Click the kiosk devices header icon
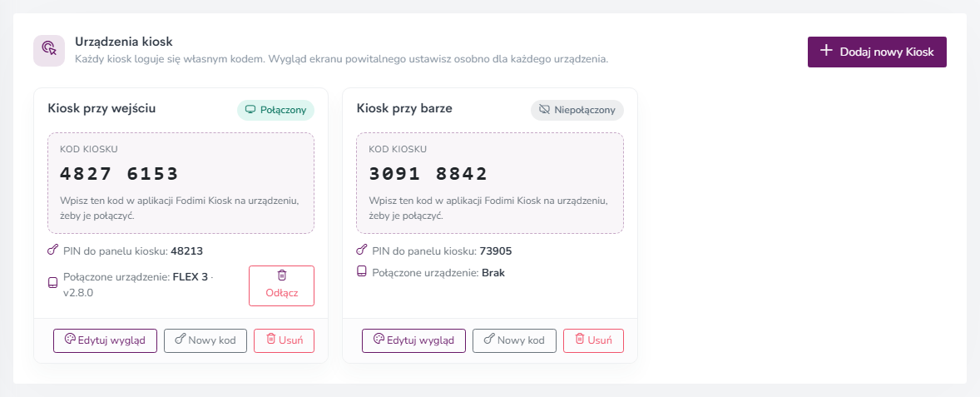This screenshot has width=980, height=397. point(49,50)
